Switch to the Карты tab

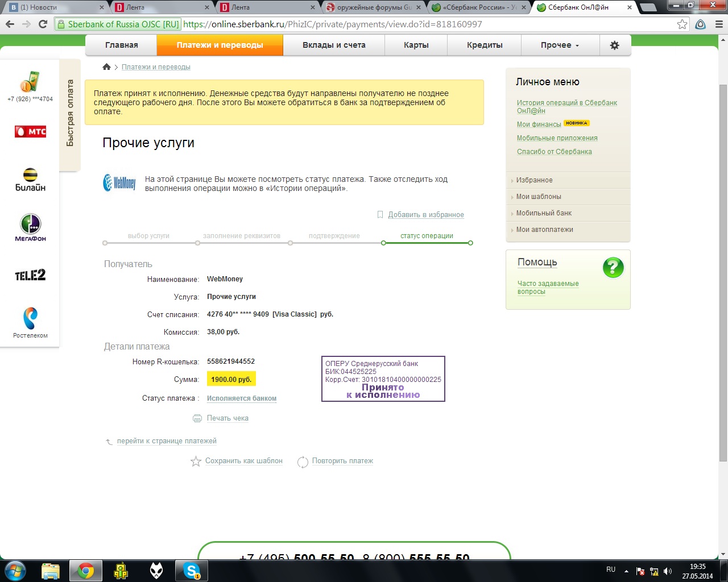pos(416,45)
